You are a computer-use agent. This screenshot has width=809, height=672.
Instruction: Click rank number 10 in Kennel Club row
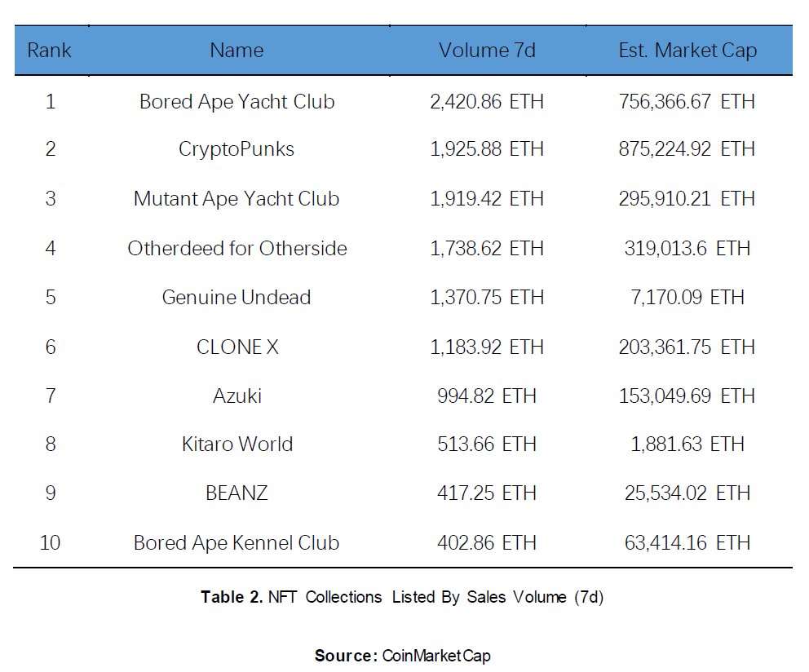point(50,542)
